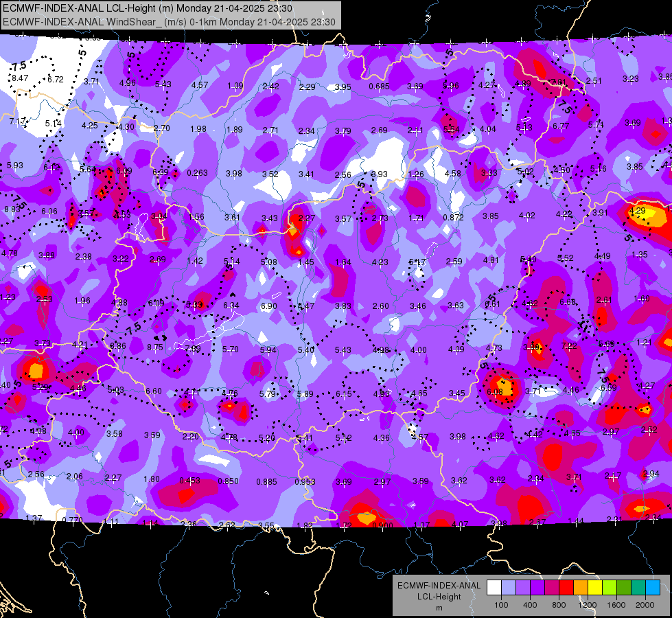This screenshot has height=618, width=672.
Task: Click the legend label '400'
Action: (x=530, y=605)
